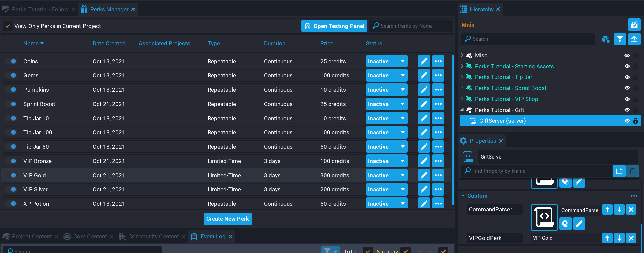Move VIPGoldPerk property up with arrow
Screen dimensions: 644x253
pos(607,238)
